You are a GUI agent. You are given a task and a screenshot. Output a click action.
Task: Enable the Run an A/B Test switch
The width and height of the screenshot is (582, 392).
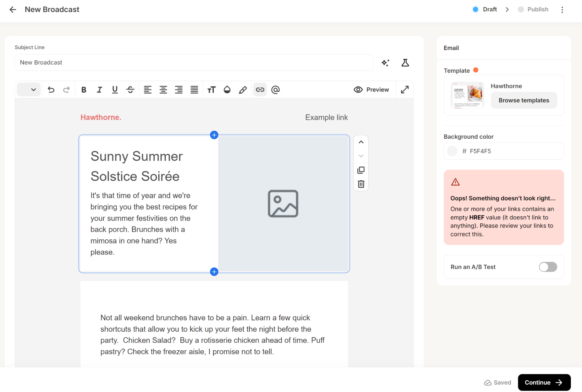pyautogui.click(x=548, y=267)
